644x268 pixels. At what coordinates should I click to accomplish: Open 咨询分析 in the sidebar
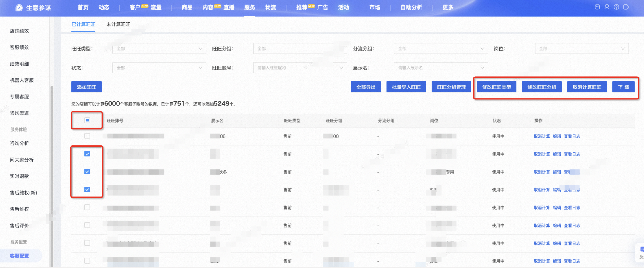click(19, 143)
